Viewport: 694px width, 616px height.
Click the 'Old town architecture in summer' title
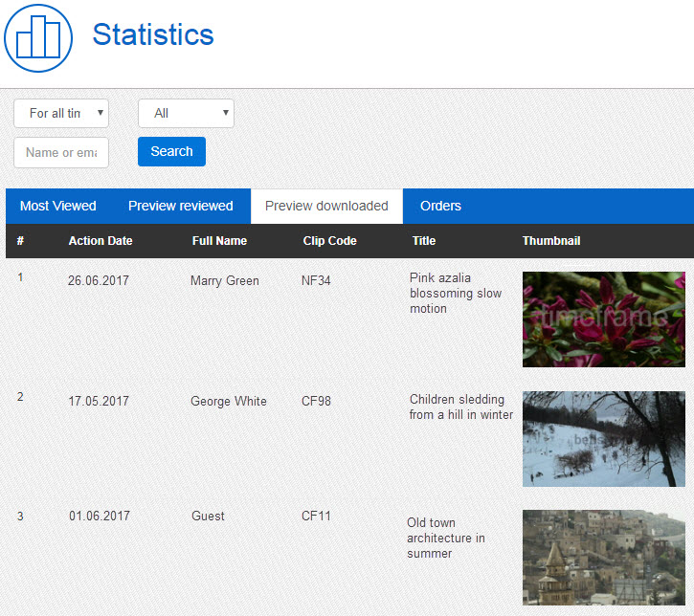pos(446,539)
